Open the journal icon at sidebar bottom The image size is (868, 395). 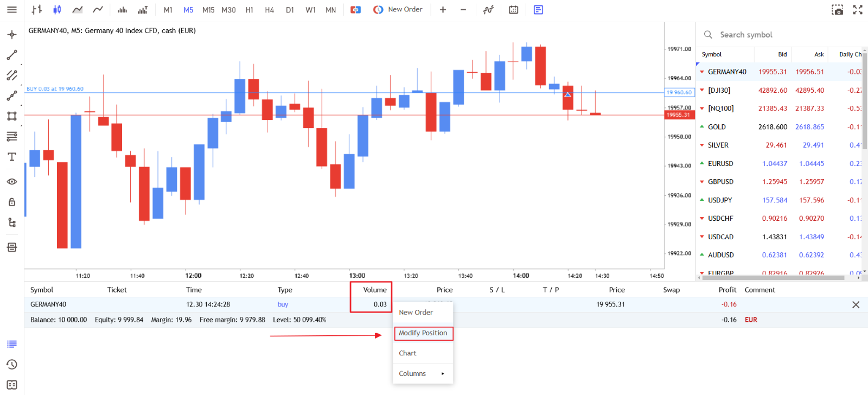click(12, 385)
